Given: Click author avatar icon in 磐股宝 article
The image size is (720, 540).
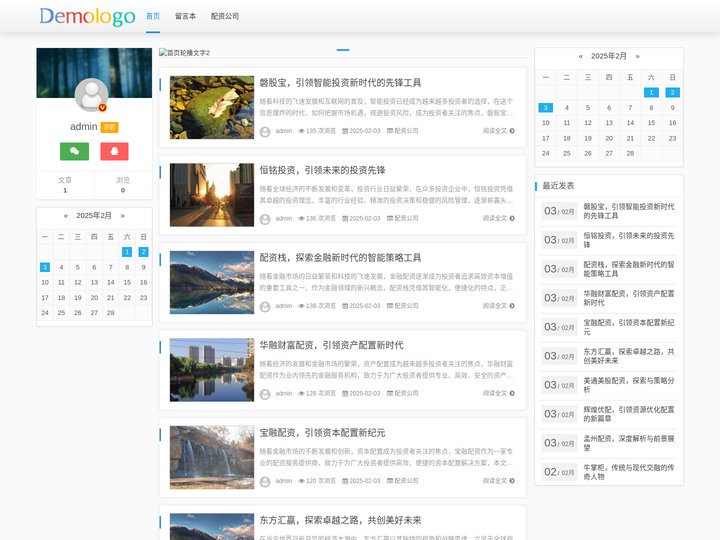Looking at the screenshot, I should [x=265, y=132].
